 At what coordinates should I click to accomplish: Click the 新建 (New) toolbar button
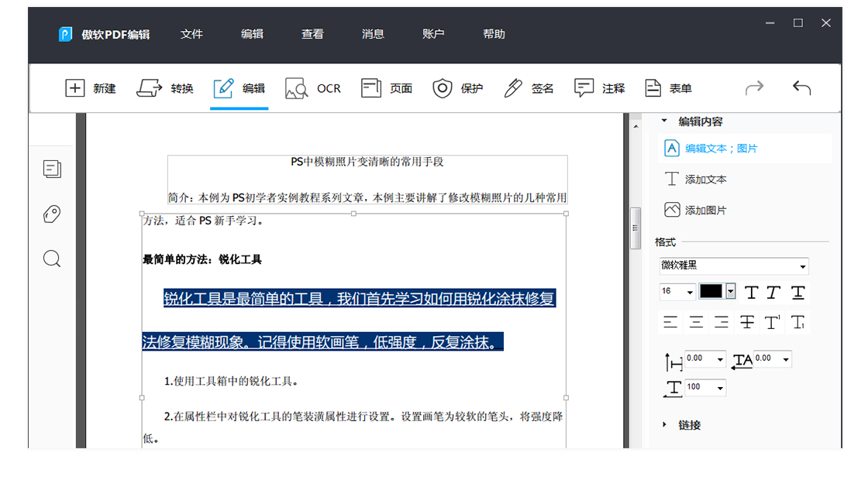click(x=90, y=88)
